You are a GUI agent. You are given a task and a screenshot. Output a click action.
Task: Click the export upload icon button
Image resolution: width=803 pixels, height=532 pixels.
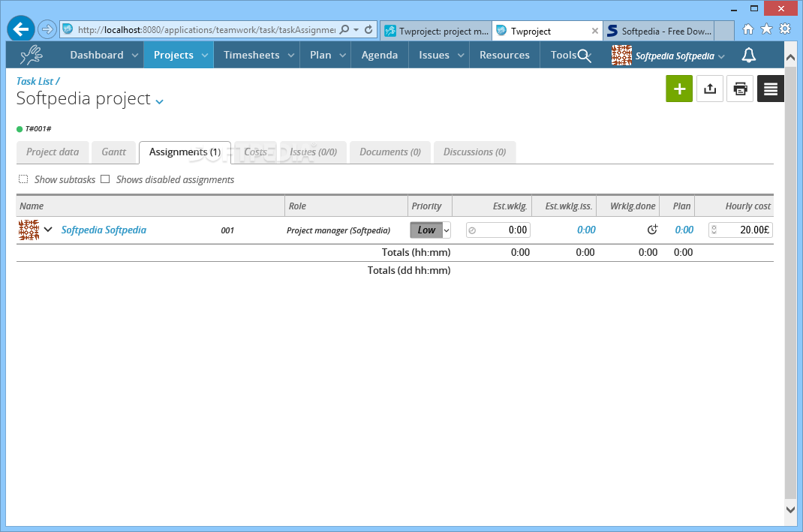710,89
